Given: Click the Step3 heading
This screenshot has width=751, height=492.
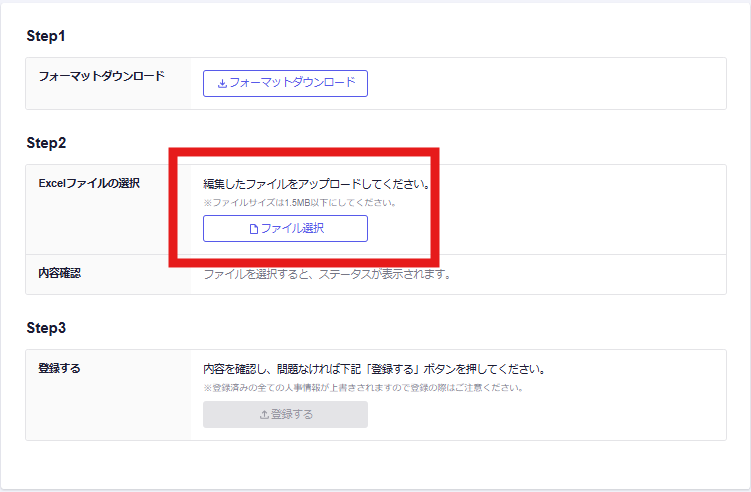Looking at the screenshot, I should (46, 328).
